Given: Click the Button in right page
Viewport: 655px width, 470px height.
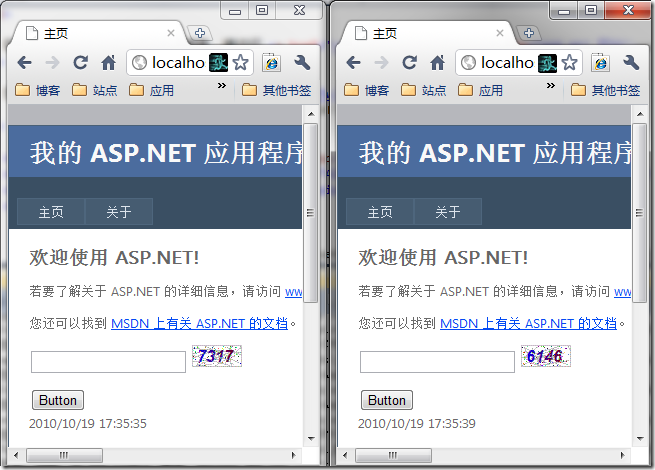Looking at the screenshot, I should click(387, 400).
